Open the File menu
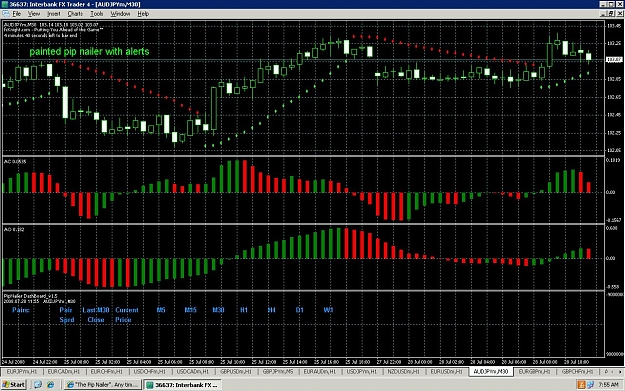 [x=16, y=14]
